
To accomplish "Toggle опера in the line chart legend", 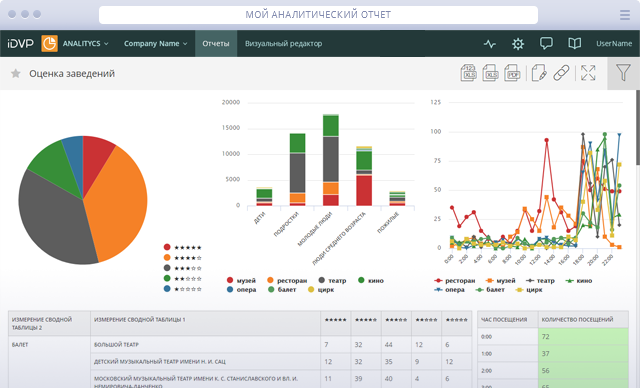I will click(x=449, y=290).
